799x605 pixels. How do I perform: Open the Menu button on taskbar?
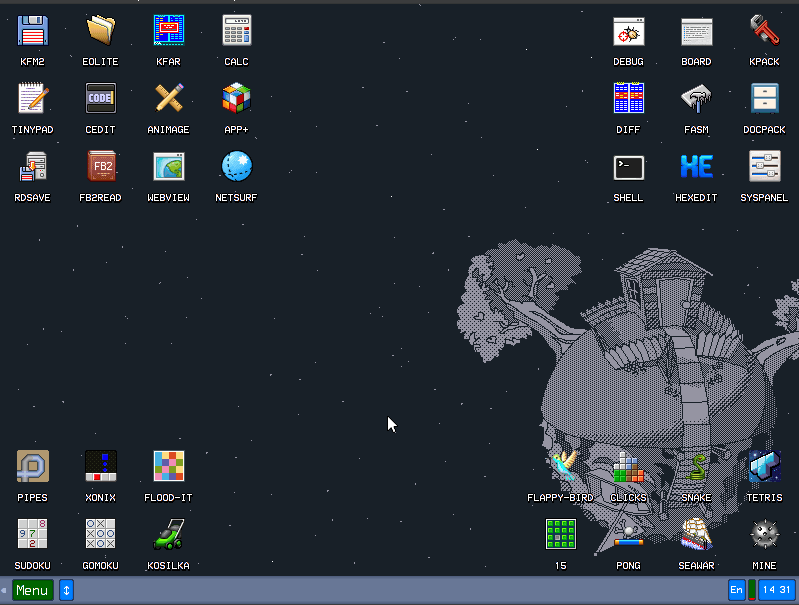(x=33, y=590)
